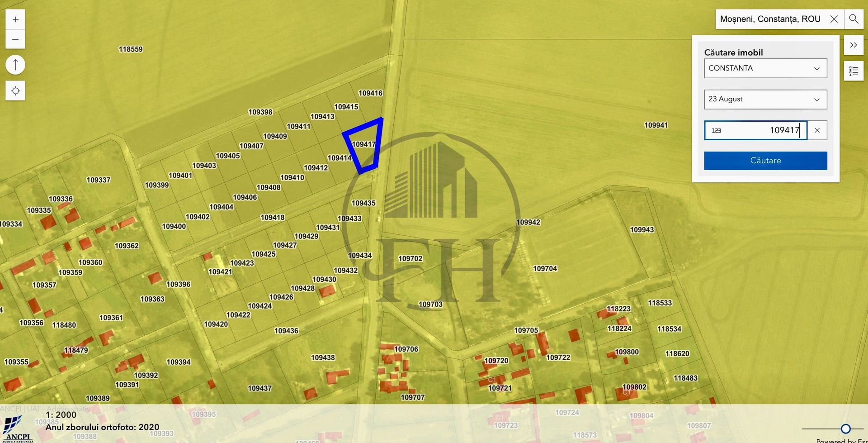Adjust the layer opacity slider handle

[x=845, y=429]
